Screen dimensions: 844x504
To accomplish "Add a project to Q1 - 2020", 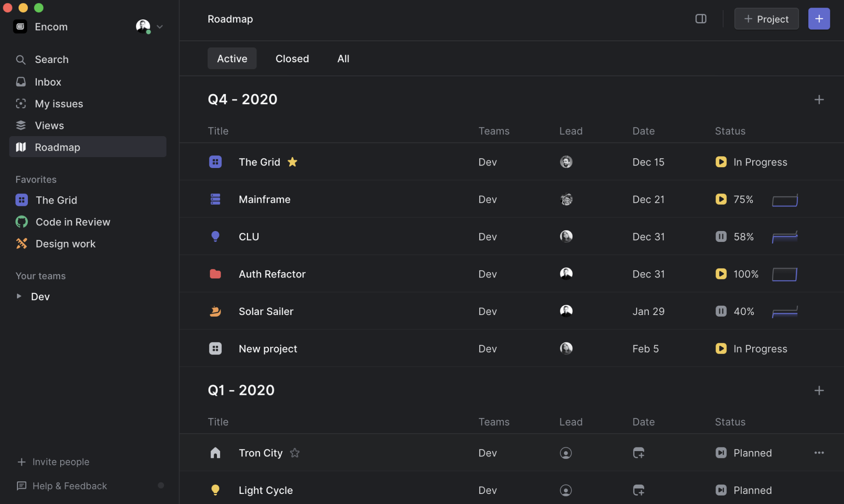I will pyautogui.click(x=819, y=390).
